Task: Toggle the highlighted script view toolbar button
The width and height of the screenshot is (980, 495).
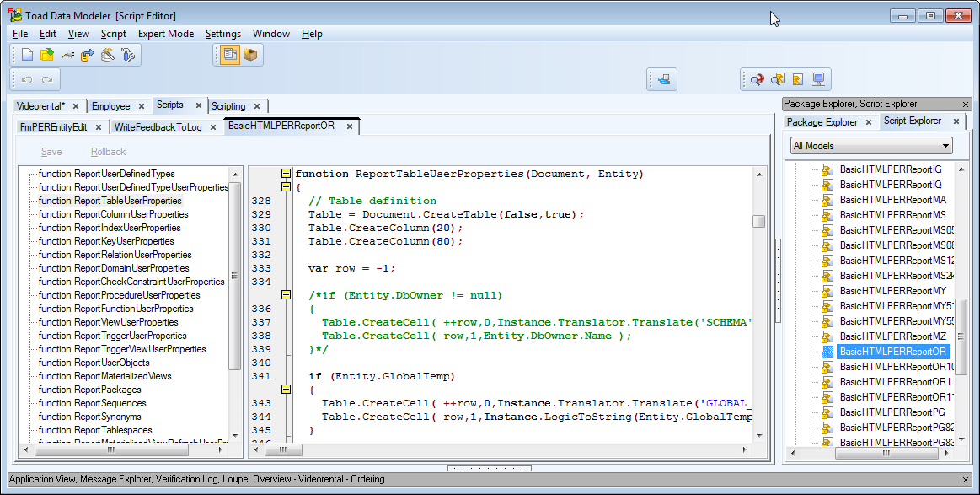Action: coord(229,55)
